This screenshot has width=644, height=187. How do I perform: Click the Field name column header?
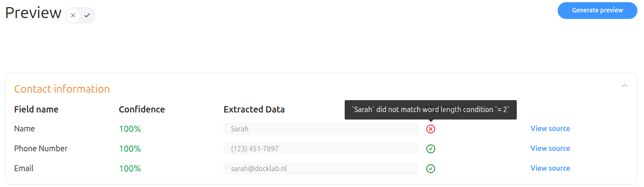tap(37, 110)
